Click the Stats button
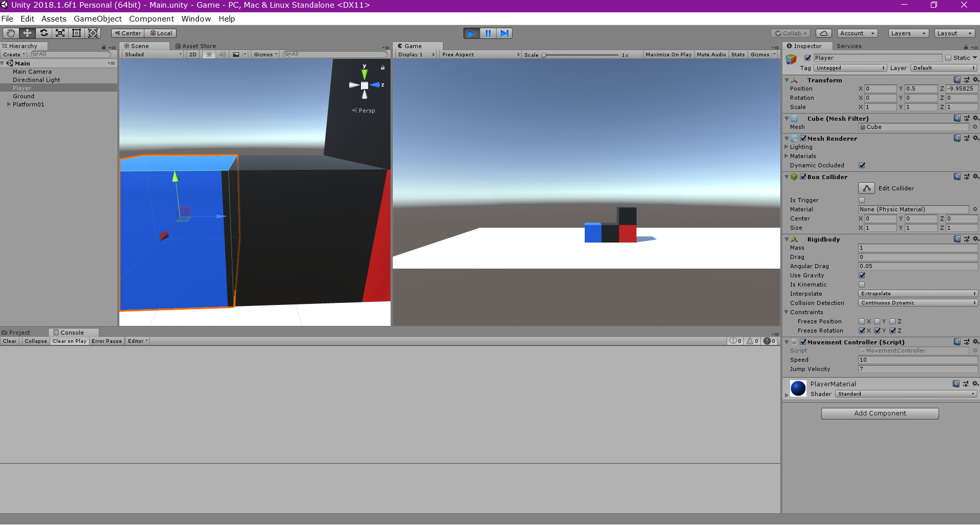This screenshot has height=525, width=980. click(x=738, y=55)
